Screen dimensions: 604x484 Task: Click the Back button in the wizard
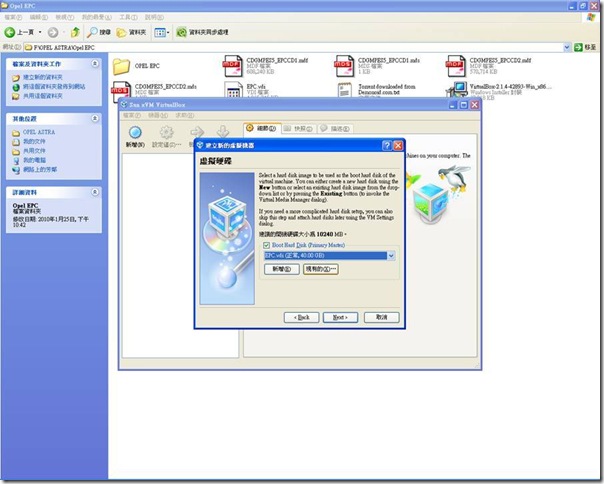[302, 317]
